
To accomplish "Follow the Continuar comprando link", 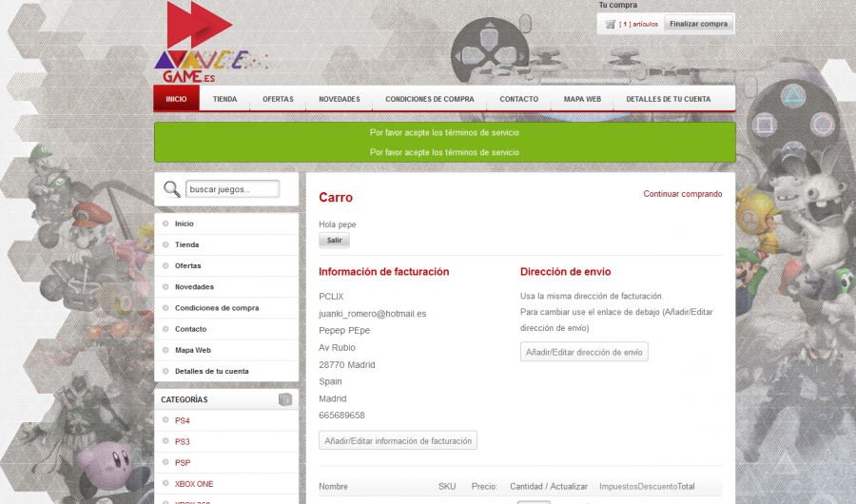I will click(682, 194).
